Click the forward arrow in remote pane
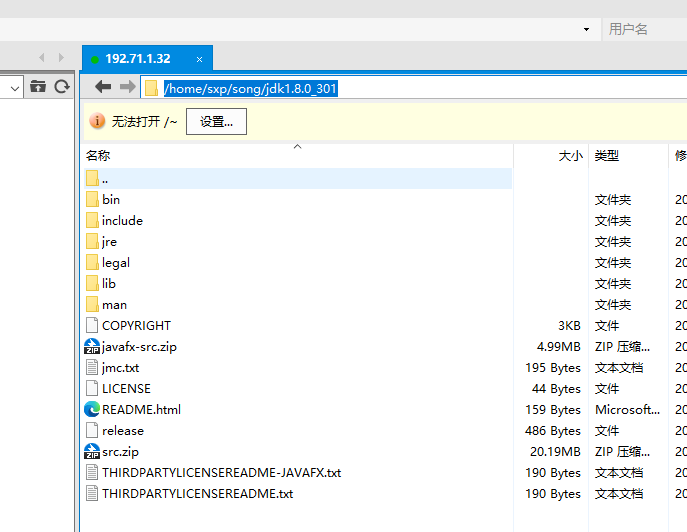This screenshot has width=687, height=532. 127,87
